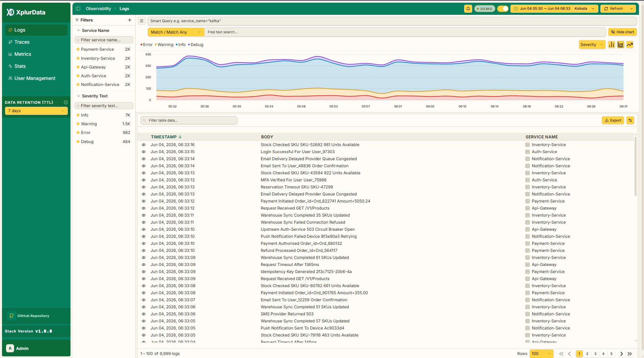Open the Refresh interval dropdown arrow
The width and height of the screenshot is (644, 358).
point(632,9)
